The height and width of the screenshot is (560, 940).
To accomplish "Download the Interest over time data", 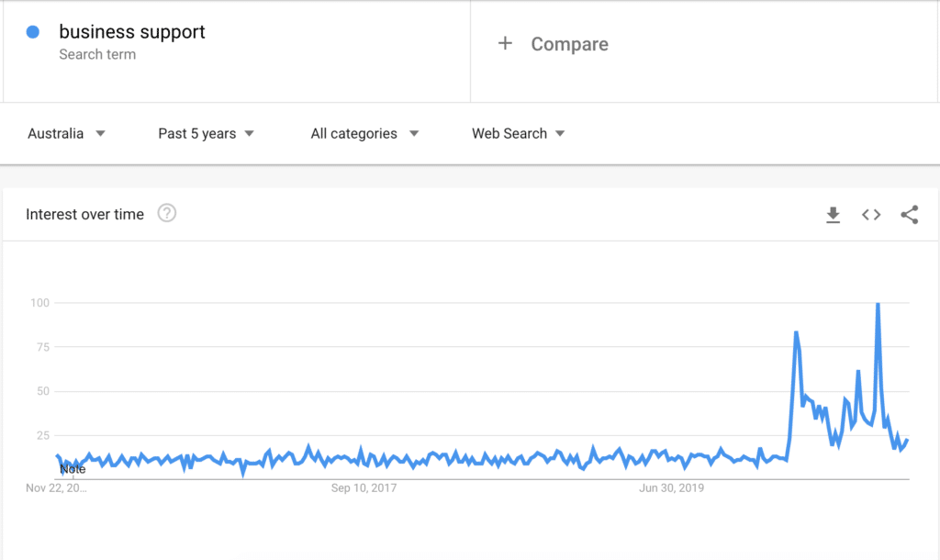I will pos(833,215).
